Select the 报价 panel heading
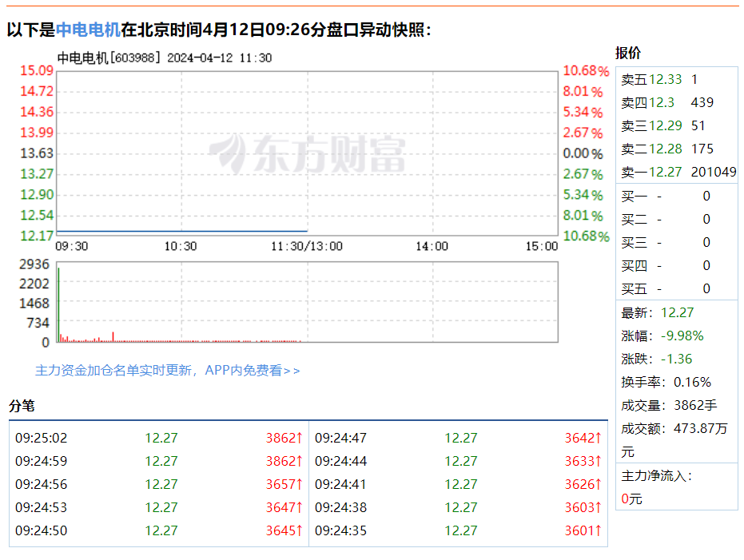 click(628, 53)
